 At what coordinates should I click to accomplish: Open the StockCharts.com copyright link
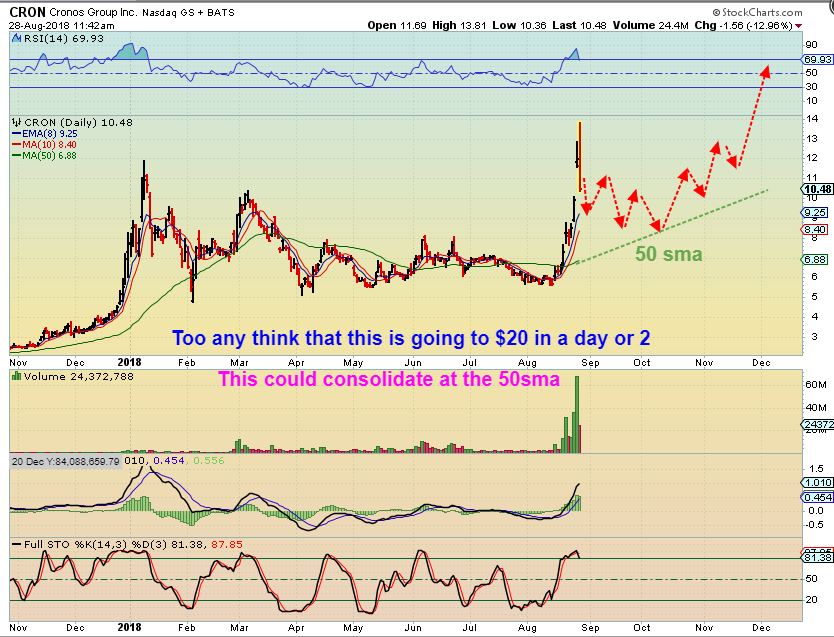point(757,12)
